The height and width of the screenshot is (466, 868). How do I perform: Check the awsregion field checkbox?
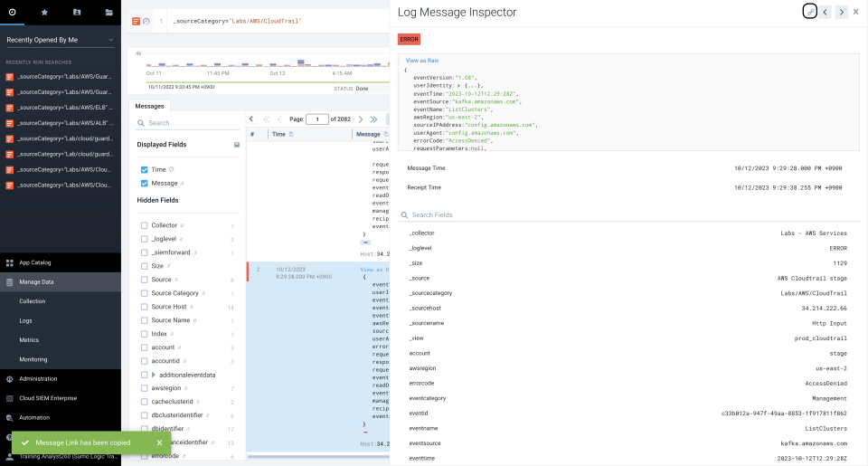(145, 388)
